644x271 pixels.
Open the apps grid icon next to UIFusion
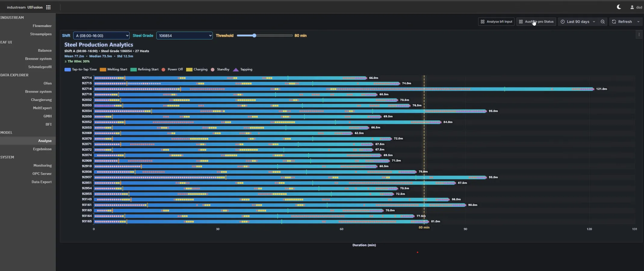tap(48, 7)
